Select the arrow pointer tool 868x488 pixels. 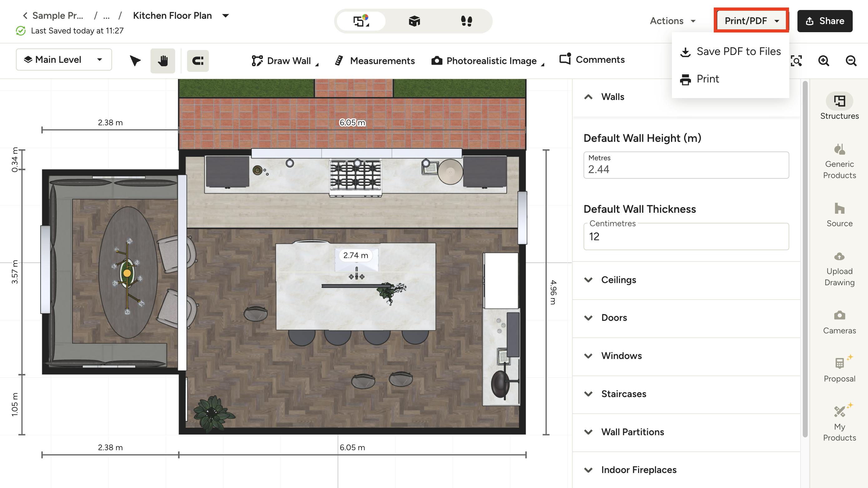click(135, 61)
